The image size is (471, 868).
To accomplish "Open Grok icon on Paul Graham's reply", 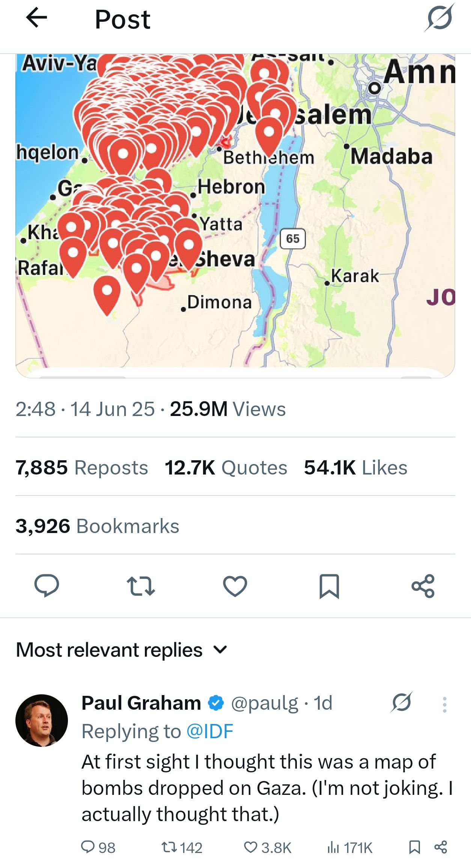I will [402, 703].
